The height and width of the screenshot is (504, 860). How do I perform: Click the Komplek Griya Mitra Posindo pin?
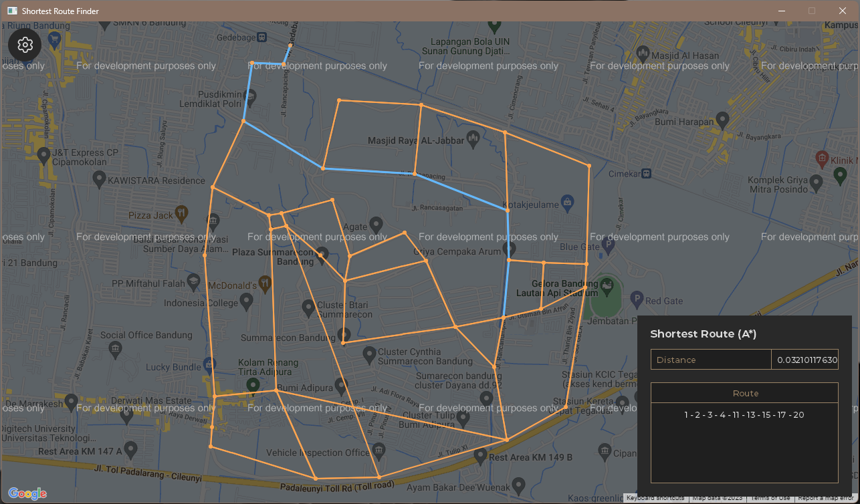(x=815, y=182)
